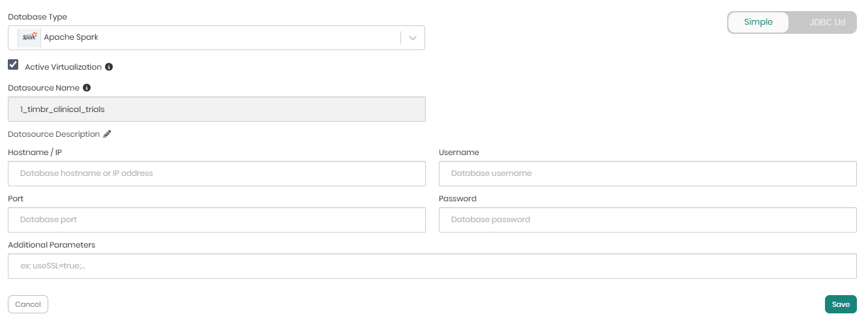Click the Cancel button
Image resolution: width=868 pixels, height=329 pixels.
[28, 304]
